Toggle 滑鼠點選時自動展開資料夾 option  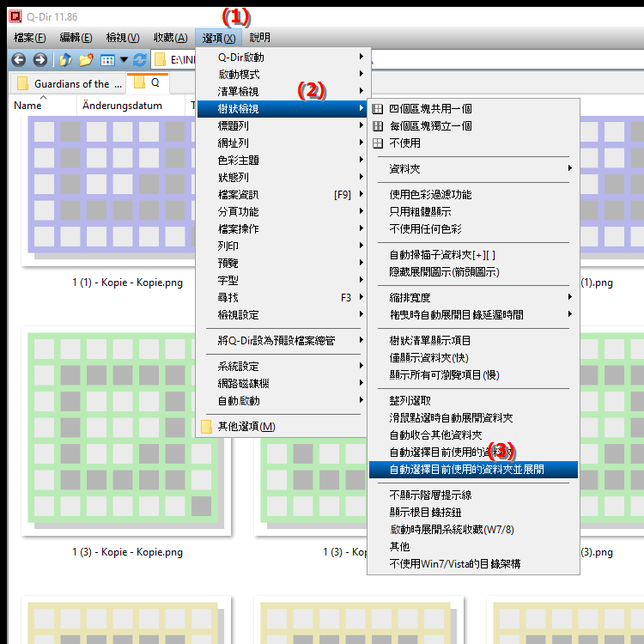coord(473,418)
